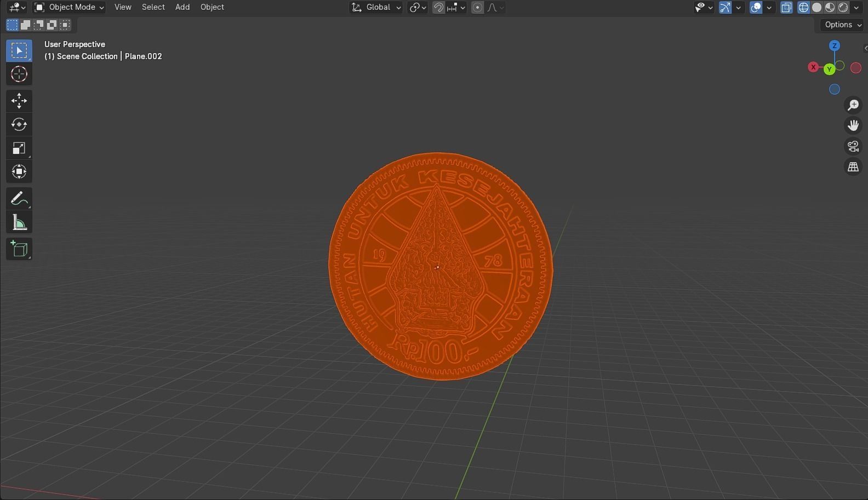The width and height of the screenshot is (868, 500).
Task: Click red X axis on gizmo
Action: (x=813, y=67)
